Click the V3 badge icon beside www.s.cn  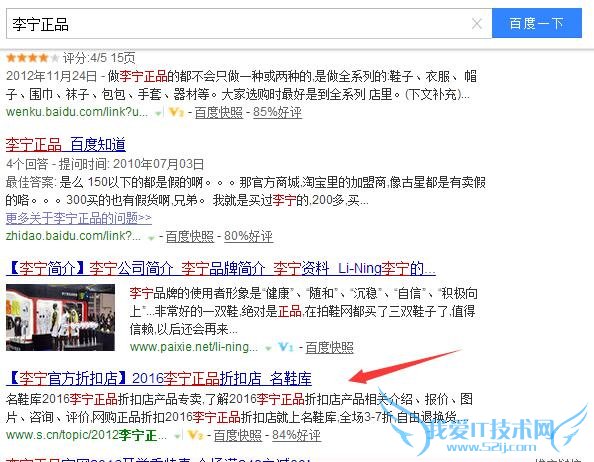pos(196,435)
